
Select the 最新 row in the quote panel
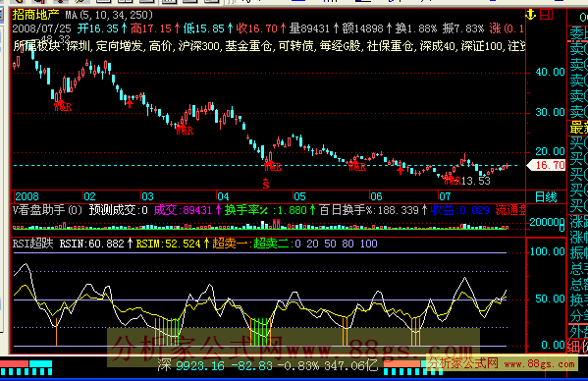(578, 128)
